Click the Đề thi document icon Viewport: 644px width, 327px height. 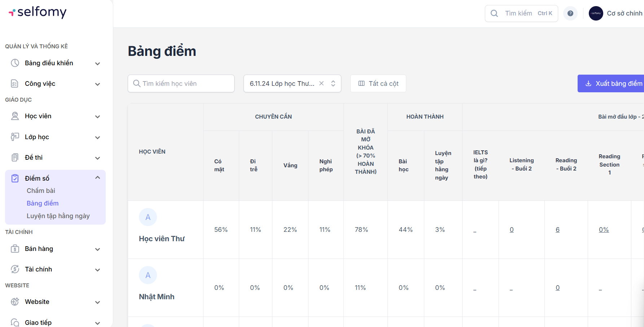[15, 158]
